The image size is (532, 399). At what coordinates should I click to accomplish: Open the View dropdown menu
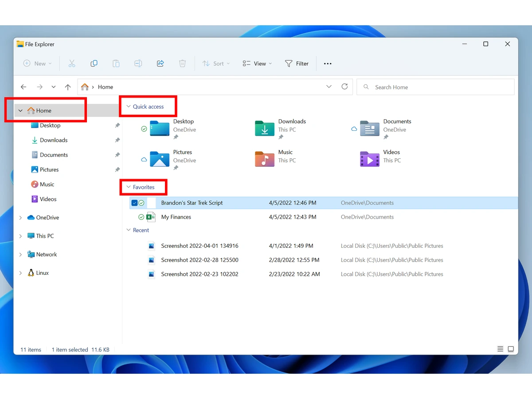point(257,63)
